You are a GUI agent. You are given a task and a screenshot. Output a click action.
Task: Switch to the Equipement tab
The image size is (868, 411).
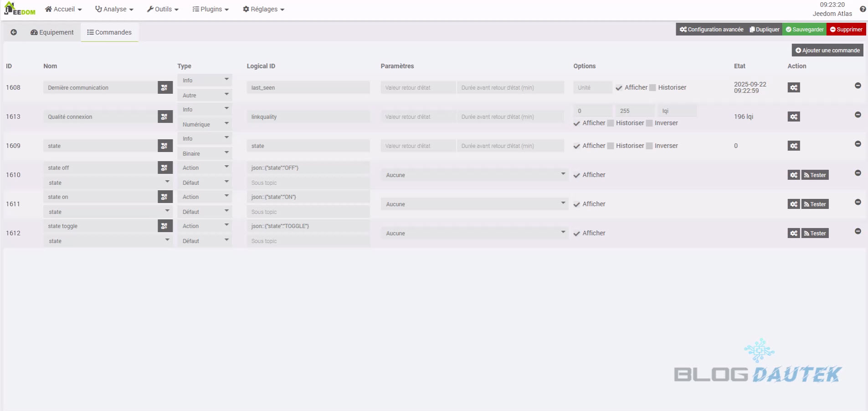52,32
